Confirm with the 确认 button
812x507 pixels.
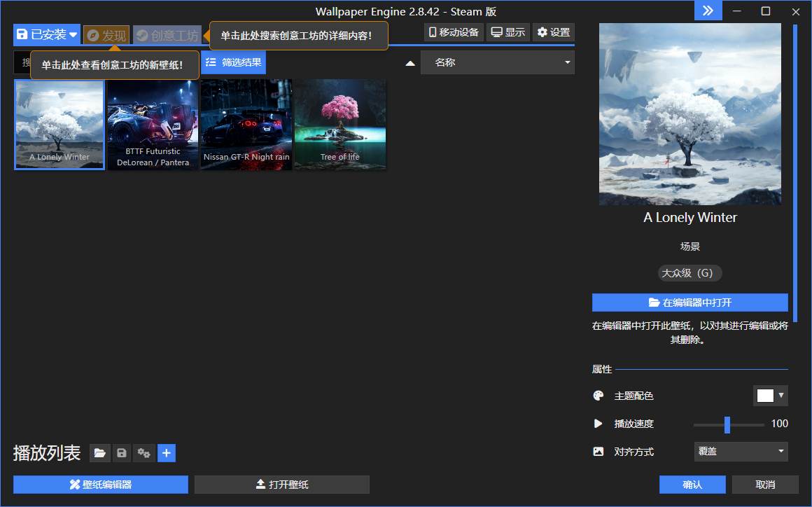tap(692, 485)
